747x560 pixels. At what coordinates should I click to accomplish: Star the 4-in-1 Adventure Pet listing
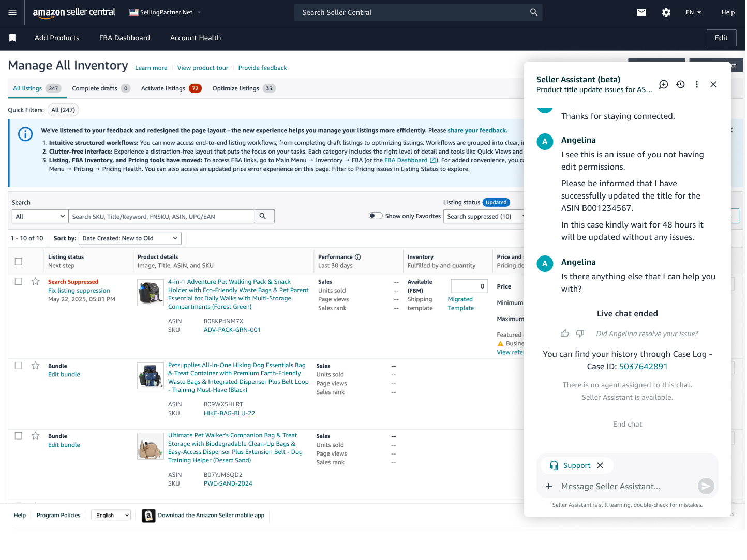point(35,282)
